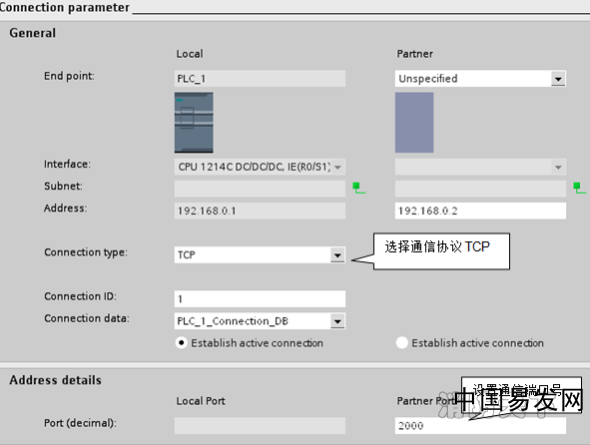Image resolution: width=590 pixels, height=445 pixels.
Task: Click the local subnet green network icon
Action: click(x=359, y=188)
